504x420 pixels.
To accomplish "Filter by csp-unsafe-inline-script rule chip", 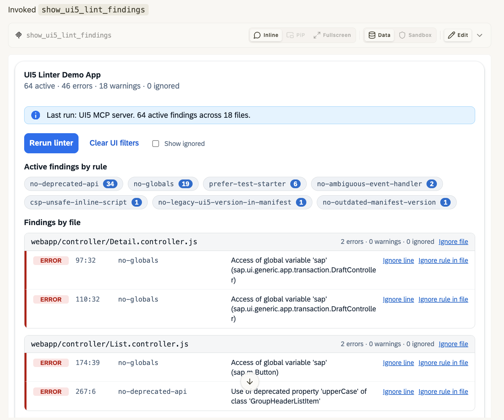I will (x=86, y=202).
